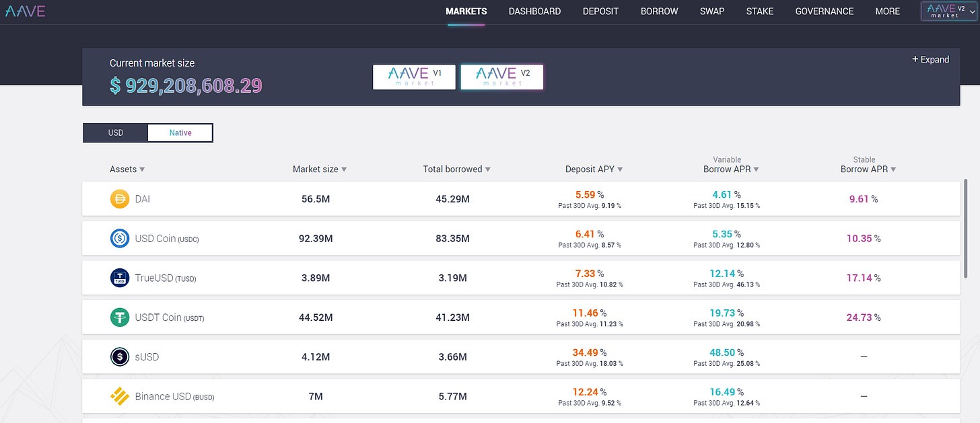Sort by Market size column

click(x=320, y=169)
